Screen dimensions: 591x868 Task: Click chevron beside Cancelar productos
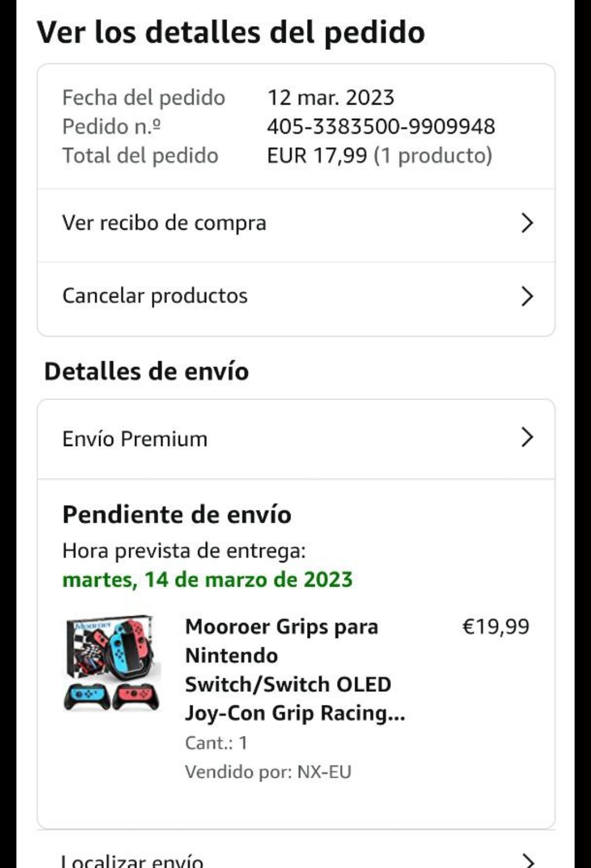[x=526, y=296]
